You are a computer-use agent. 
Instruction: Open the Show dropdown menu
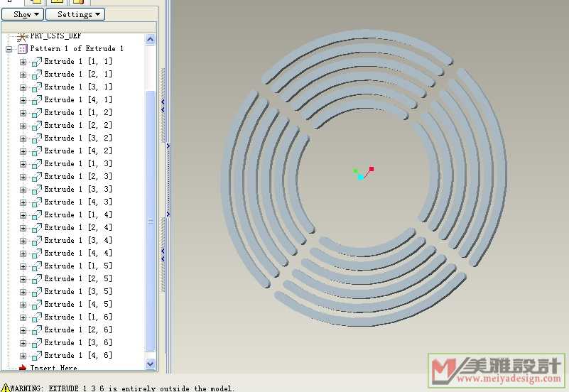[23, 14]
